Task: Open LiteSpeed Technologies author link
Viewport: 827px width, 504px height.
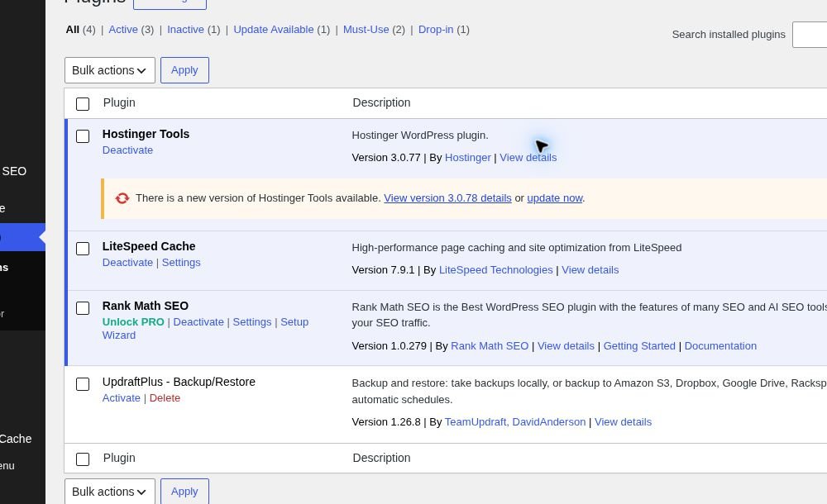Action: click(x=495, y=270)
